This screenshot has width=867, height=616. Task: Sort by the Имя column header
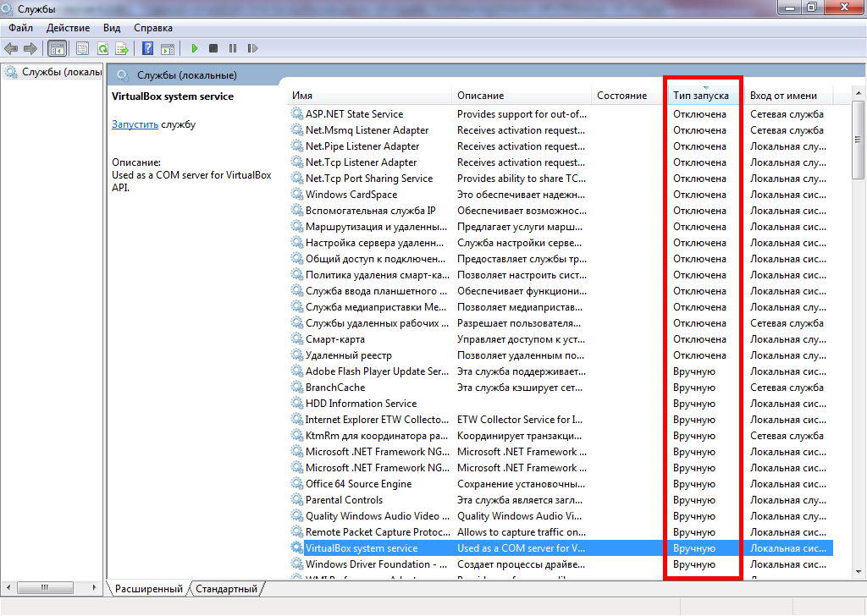[x=302, y=96]
